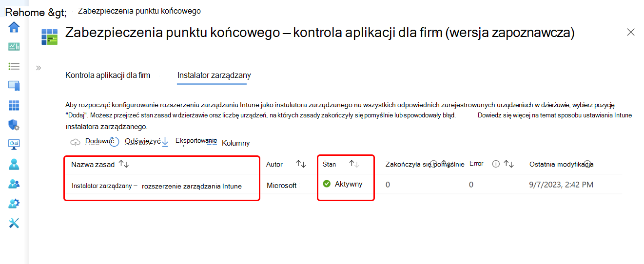This screenshot has width=644, height=264.
Task: Open the Devices icon in sidebar
Action: [x=14, y=86]
